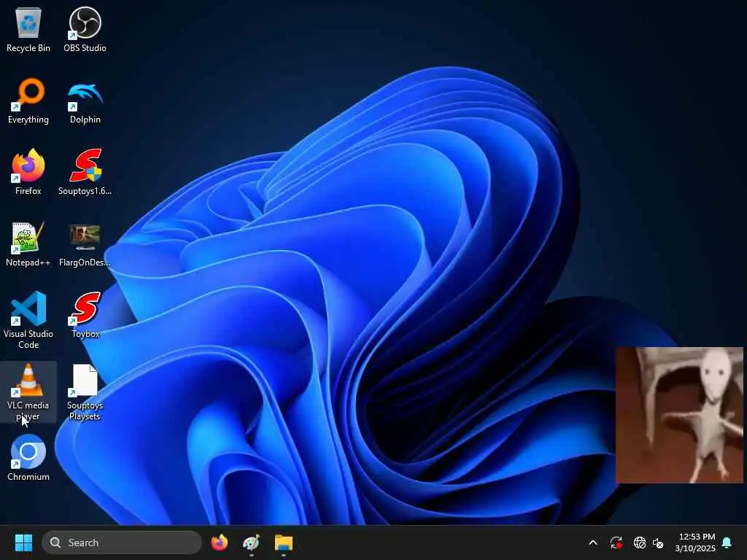Select the Visual Studio Code shortcut
The width and height of the screenshot is (747, 560).
28,320
